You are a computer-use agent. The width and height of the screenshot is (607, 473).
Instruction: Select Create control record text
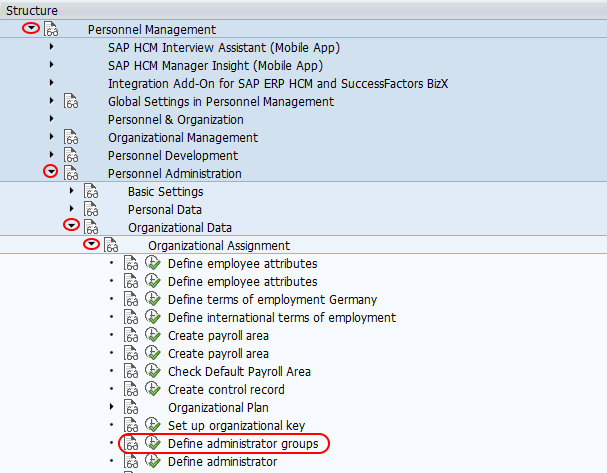click(226, 390)
